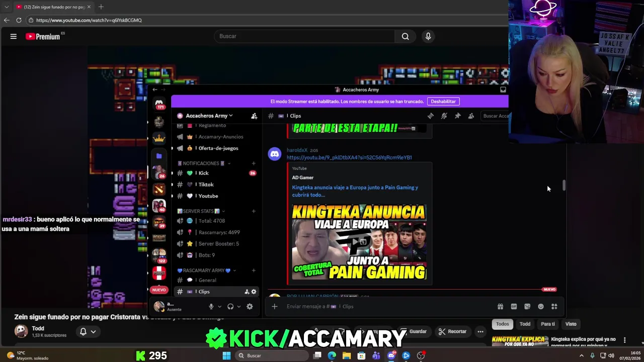Open threads icon in Clips channel header
644x362 pixels.
click(431, 116)
